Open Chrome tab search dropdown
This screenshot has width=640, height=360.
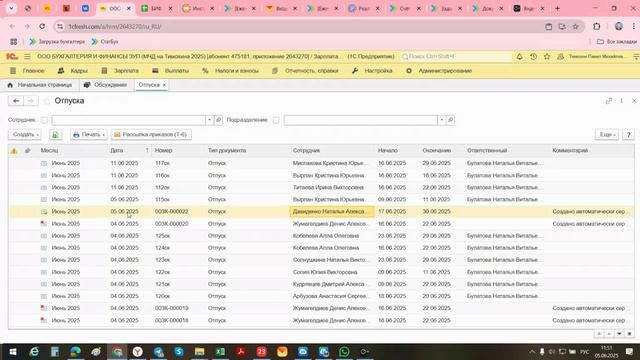click(x=11, y=8)
